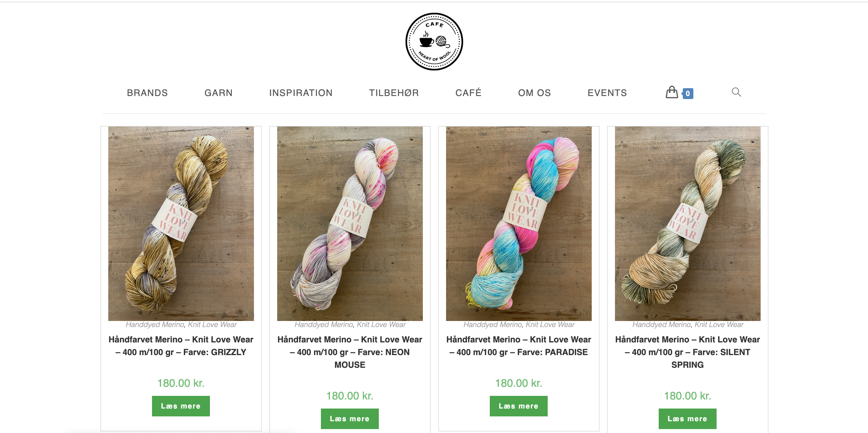Screen dimensions: 868x433
Task: Select the CAFÉ menu item
Action: click(468, 93)
